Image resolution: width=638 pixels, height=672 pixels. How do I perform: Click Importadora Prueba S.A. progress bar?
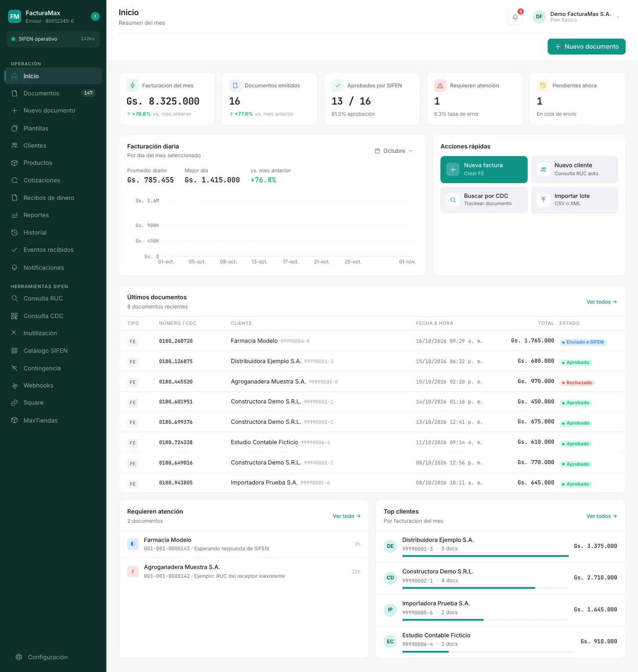pyautogui.click(x=485, y=620)
